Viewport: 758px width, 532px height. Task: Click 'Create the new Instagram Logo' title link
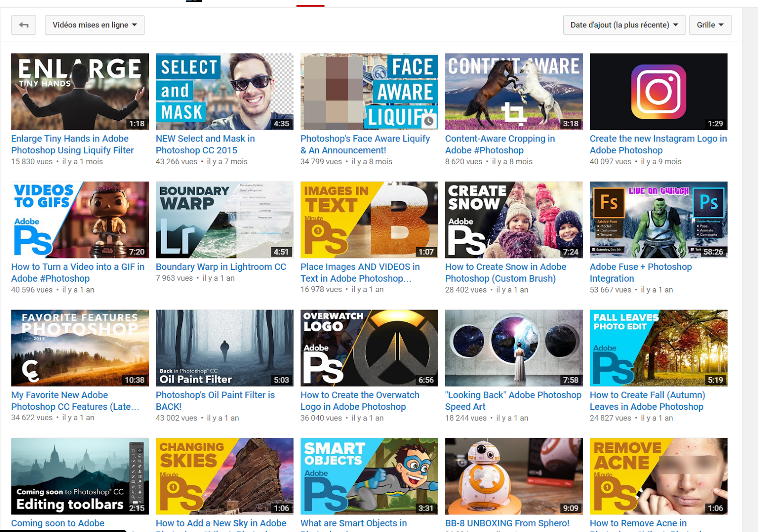658,144
